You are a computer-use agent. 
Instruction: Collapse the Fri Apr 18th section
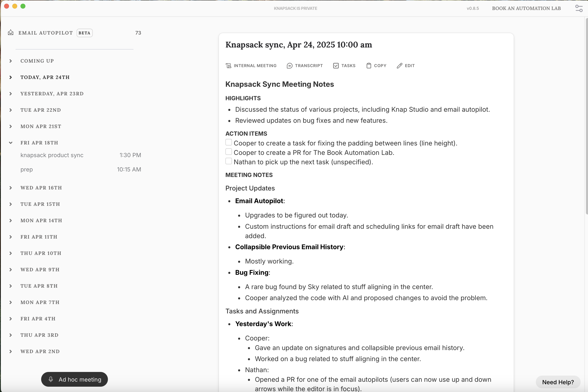tap(10, 143)
